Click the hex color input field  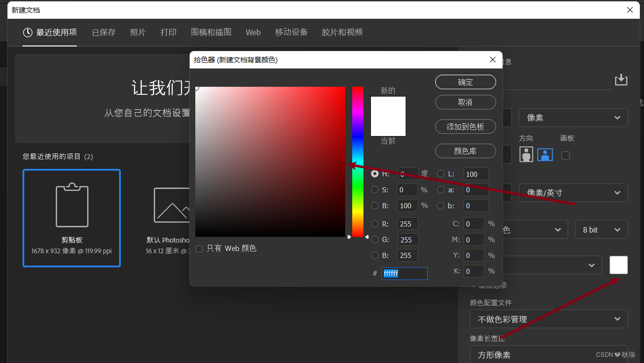404,273
